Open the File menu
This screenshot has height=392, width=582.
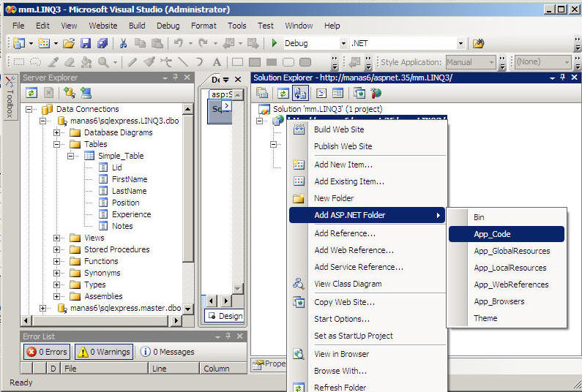click(18, 26)
